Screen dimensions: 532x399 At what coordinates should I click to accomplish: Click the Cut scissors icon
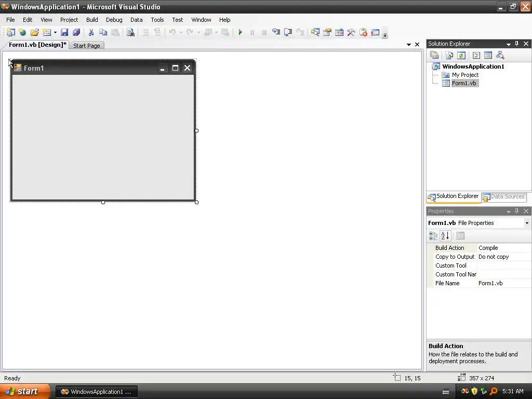[x=91, y=32]
